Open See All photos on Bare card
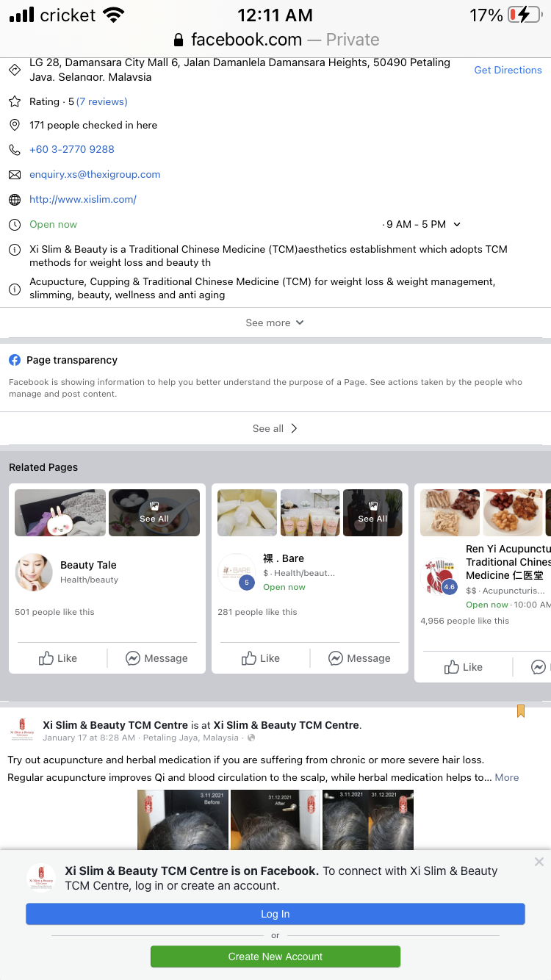The height and width of the screenshot is (980, 551). click(x=372, y=513)
